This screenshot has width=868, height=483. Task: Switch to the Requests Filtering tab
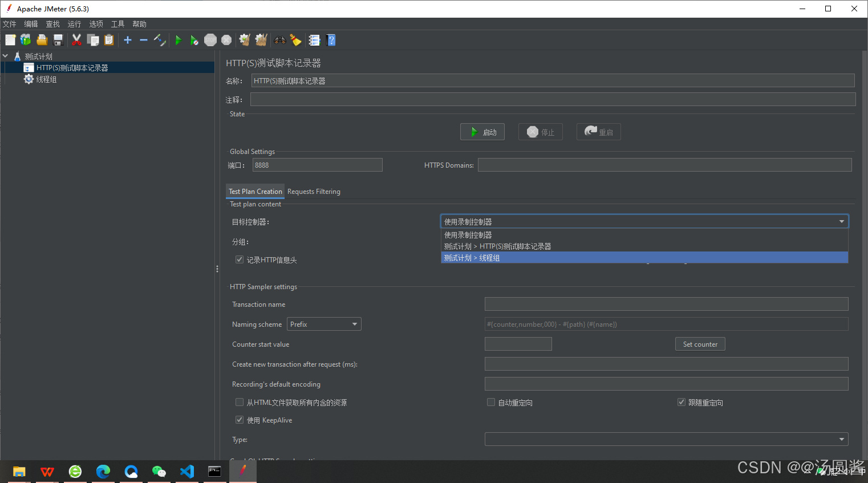click(314, 192)
